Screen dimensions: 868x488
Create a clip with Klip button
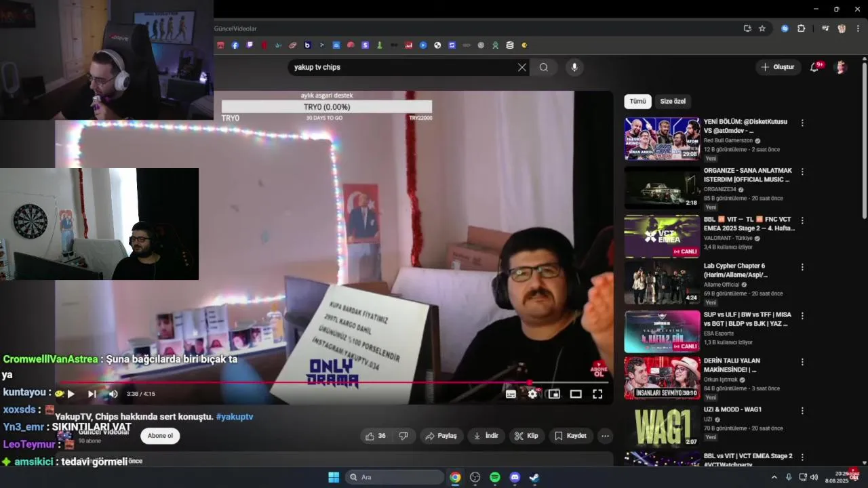[x=527, y=436]
